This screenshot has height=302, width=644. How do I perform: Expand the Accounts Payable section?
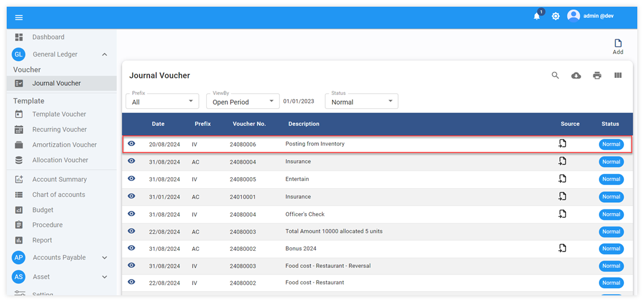(104, 258)
